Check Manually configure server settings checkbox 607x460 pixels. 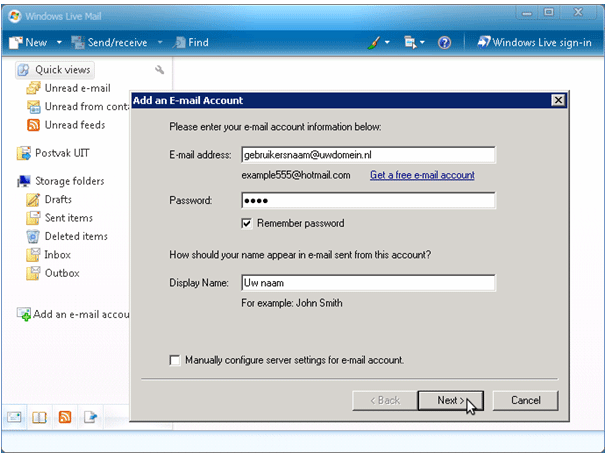(x=175, y=360)
